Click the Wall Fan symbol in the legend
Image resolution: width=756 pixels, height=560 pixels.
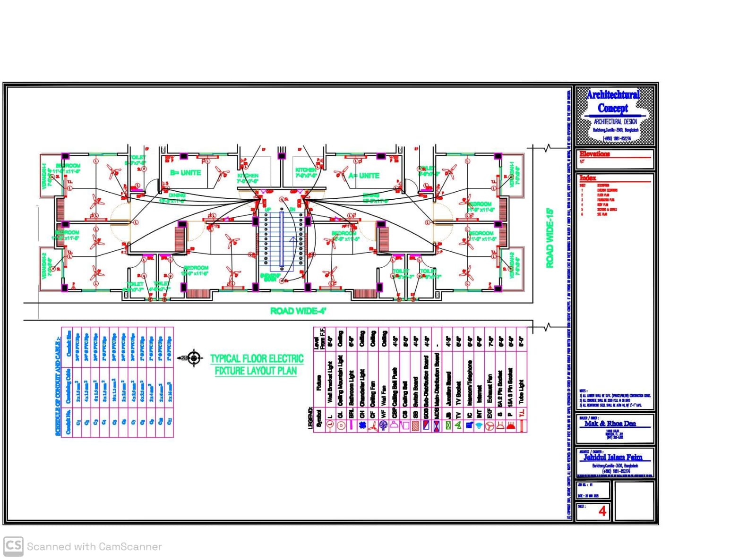(383, 425)
